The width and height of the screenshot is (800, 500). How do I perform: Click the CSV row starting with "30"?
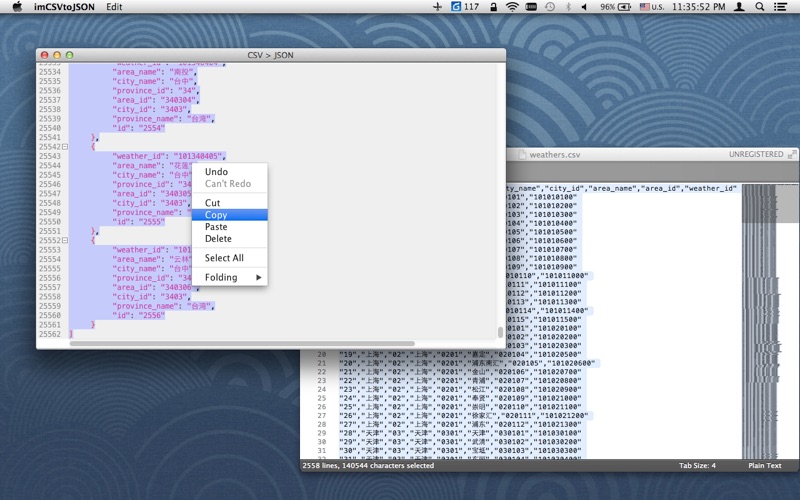point(460,451)
